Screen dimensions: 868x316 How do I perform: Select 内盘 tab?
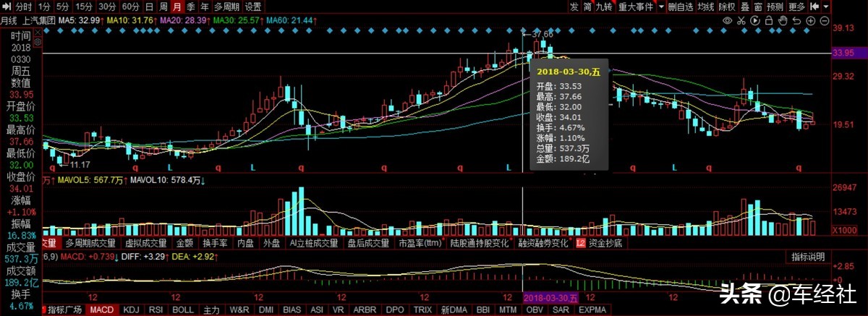pos(247,244)
